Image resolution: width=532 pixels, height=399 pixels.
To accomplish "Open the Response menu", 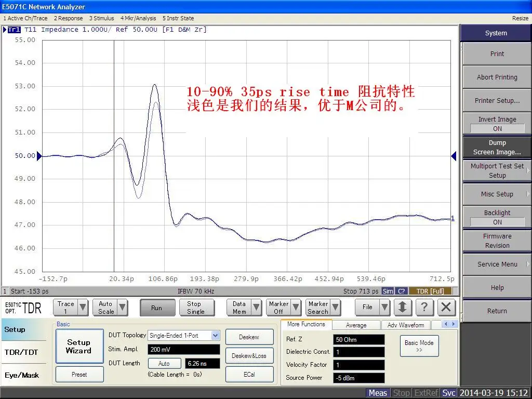I will tap(68, 18).
